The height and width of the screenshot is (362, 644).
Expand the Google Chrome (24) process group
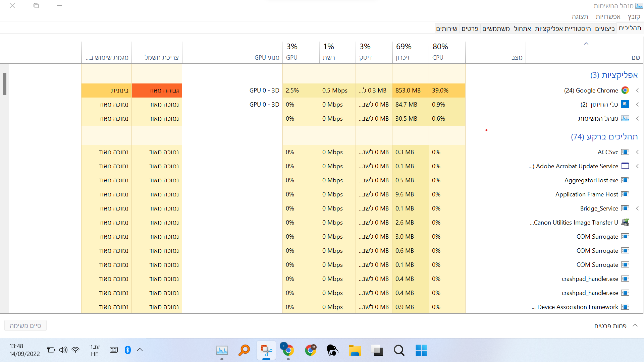pos(637,90)
